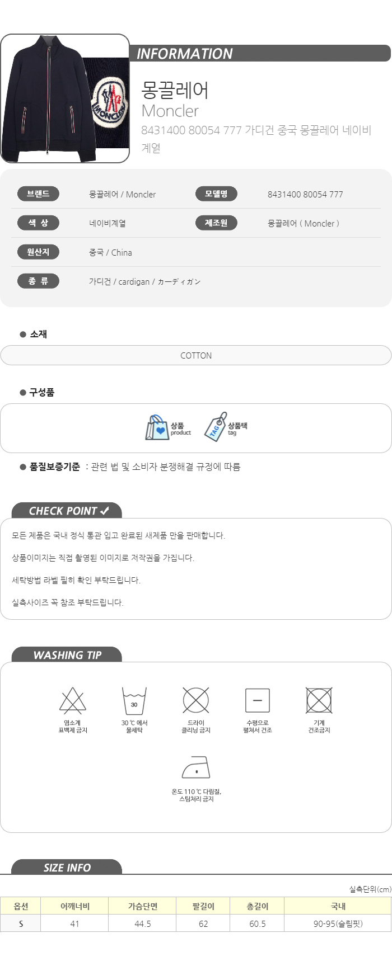Image resolution: width=392 pixels, height=980 pixels.
Task: Click the product tag icon
Action: [216, 427]
